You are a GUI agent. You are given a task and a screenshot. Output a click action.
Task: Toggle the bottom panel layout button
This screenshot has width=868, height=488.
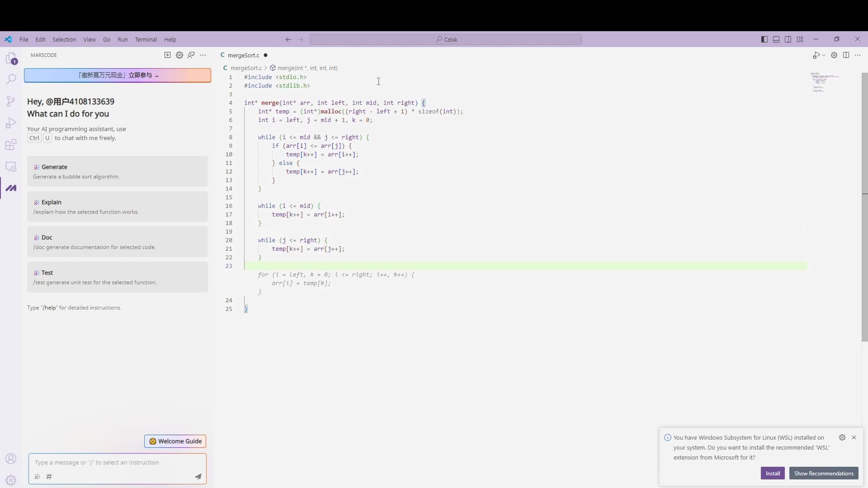coord(776,39)
